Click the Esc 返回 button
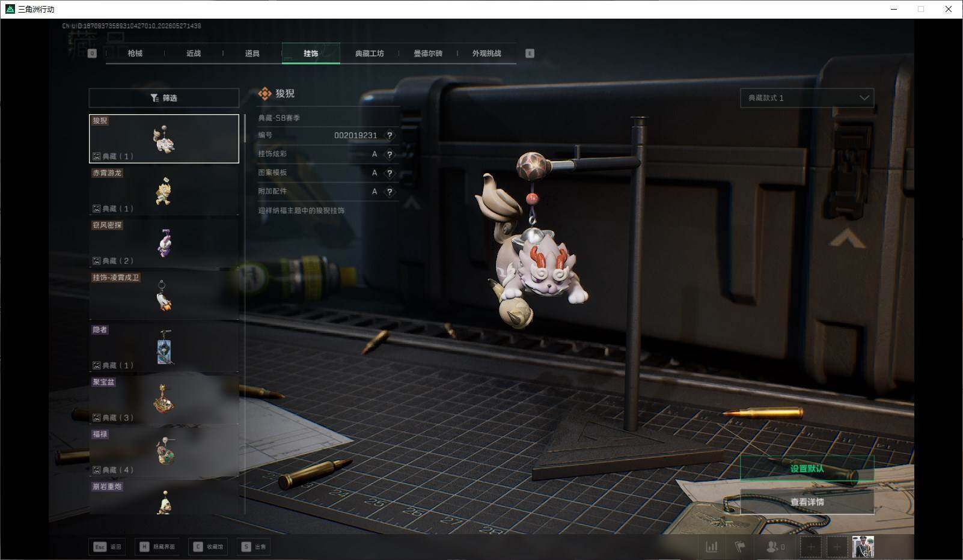The height and width of the screenshot is (560, 963). [x=108, y=547]
